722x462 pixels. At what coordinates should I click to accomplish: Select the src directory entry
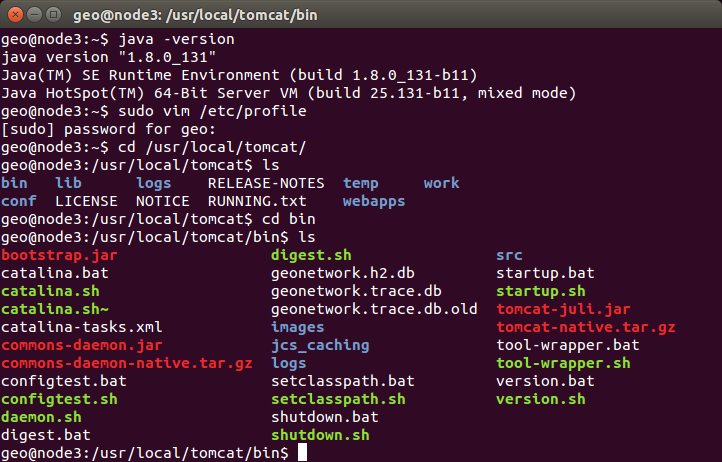509,255
